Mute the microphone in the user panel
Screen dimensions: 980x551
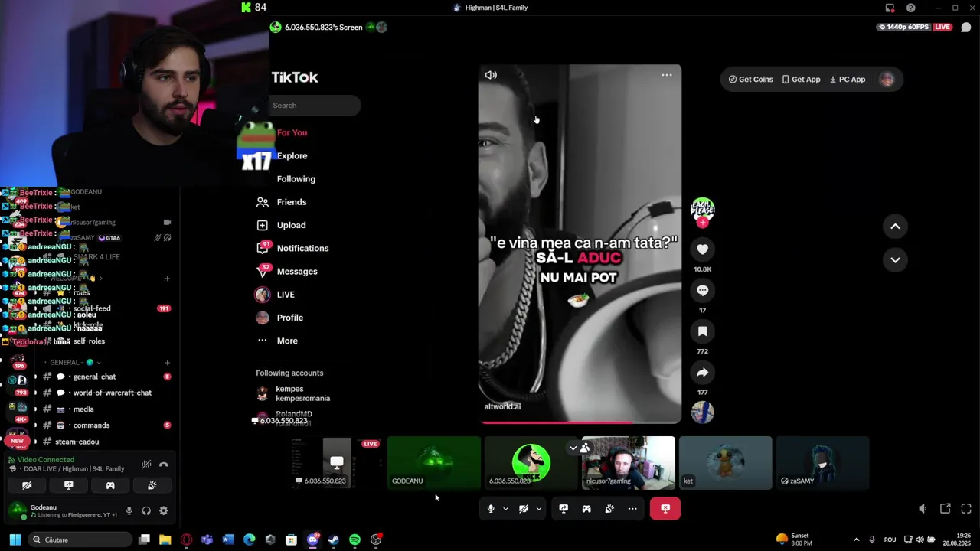tap(129, 510)
